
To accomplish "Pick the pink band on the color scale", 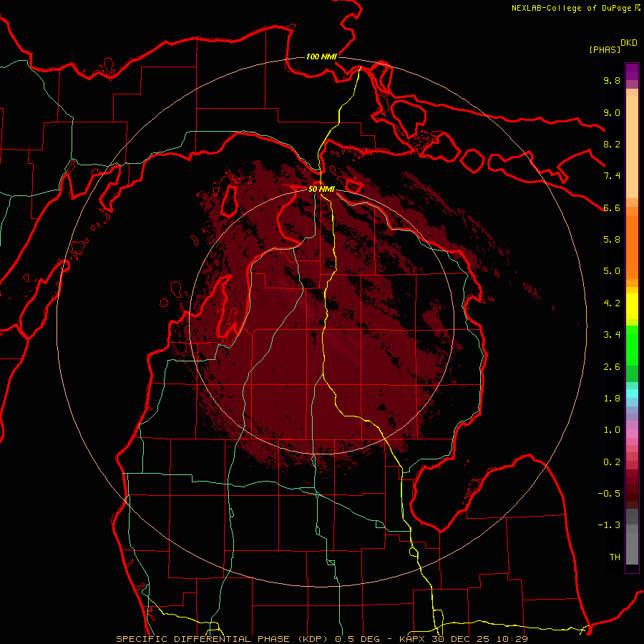I will (632, 434).
